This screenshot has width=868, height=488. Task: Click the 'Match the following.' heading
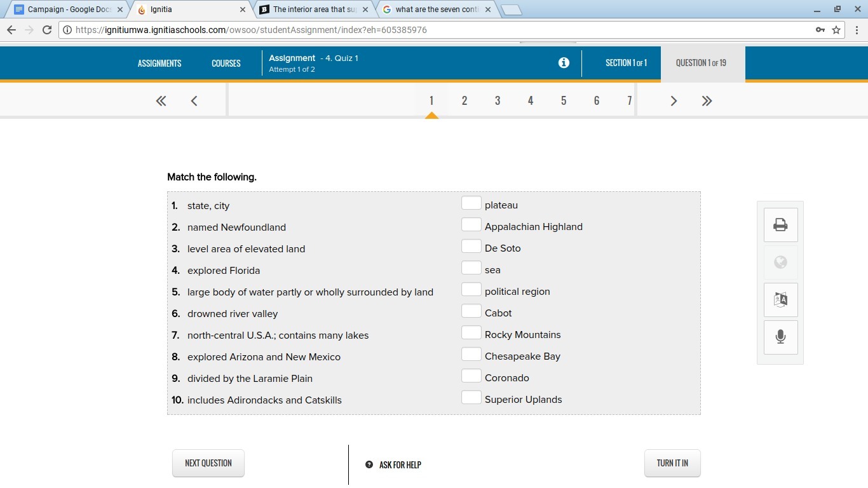[212, 177]
